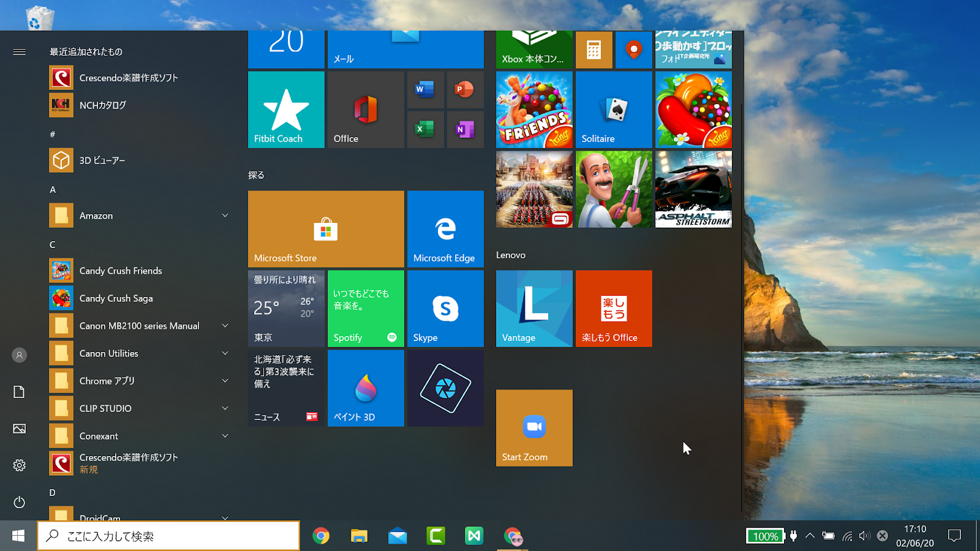980x551 pixels.
Task: Open the Microsoft Edge tile
Action: (x=445, y=229)
